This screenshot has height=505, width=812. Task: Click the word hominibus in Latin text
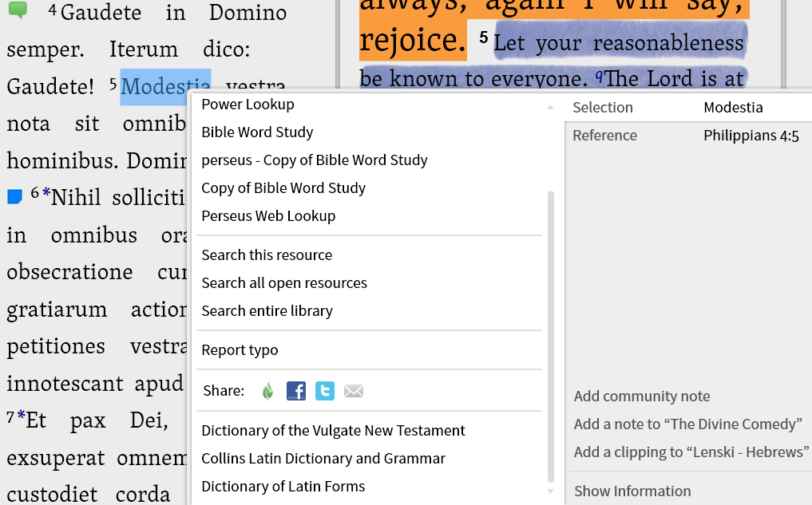click(62, 161)
